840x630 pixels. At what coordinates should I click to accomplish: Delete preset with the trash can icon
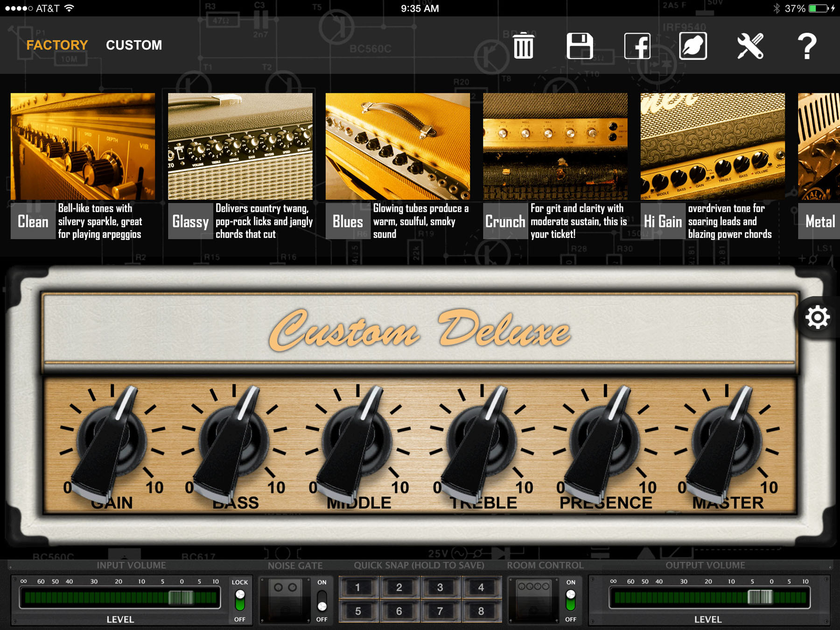(x=523, y=46)
